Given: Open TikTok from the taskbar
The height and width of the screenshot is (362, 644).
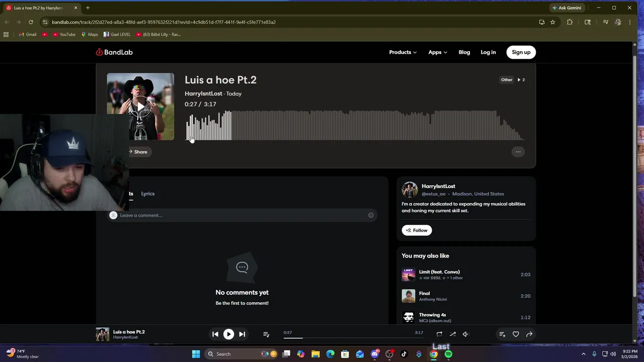Looking at the screenshot, I should 404,354.
